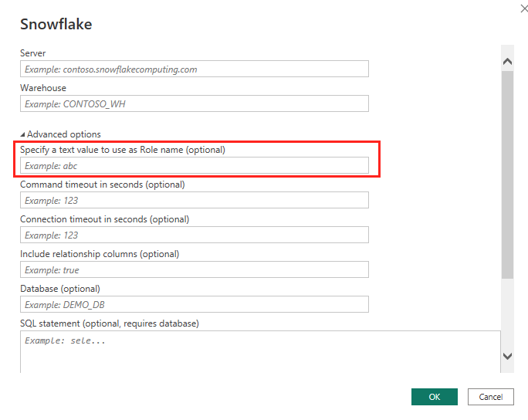Image resolution: width=528 pixels, height=420 pixels.
Task: Click the scroll down arrow in the dialog
Action: click(x=507, y=356)
